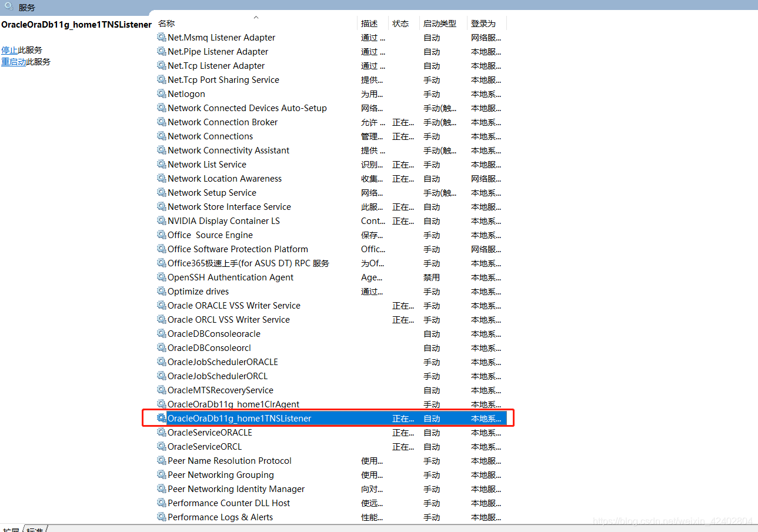Click the gear icon beside Network List Service
Image resolution: width=758 pixels, height=532 pixels.
162,164
